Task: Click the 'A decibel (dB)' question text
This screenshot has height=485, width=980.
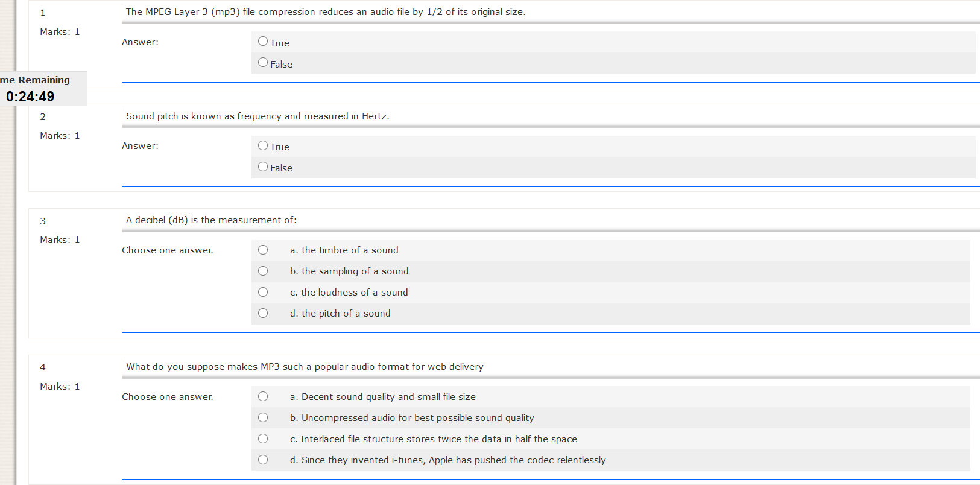Action: pyautogui.click(x=211, y=220)
